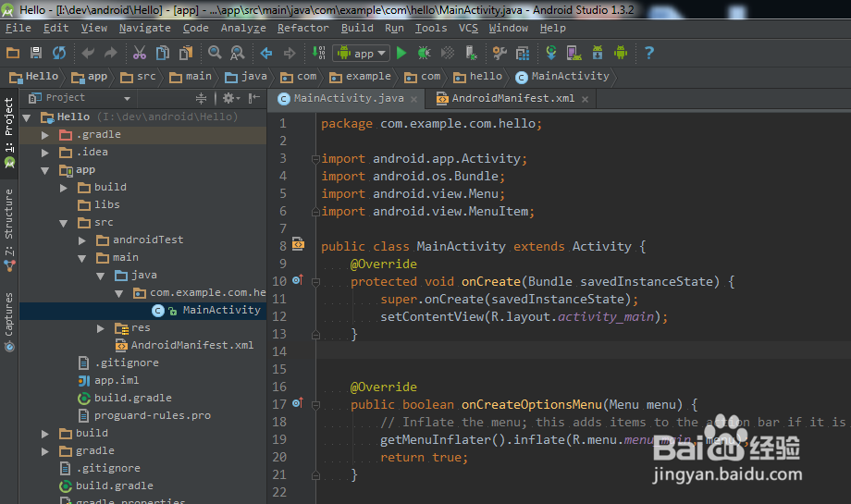Screen dimensions: 851x504
Task: Click the Hide project panel icon
Action: (x=254, y=98)
